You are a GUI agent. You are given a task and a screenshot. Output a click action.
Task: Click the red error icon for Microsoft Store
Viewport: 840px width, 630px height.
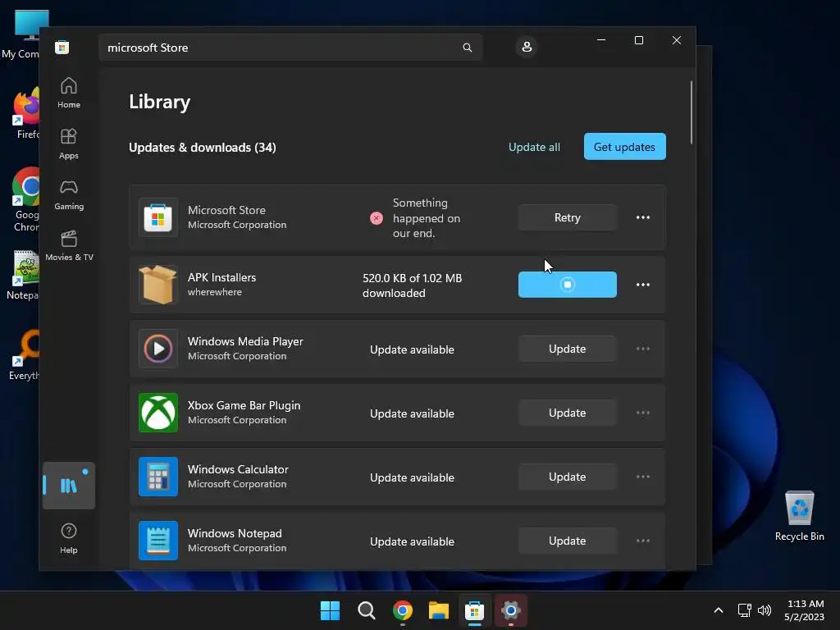tap(377, 218)
